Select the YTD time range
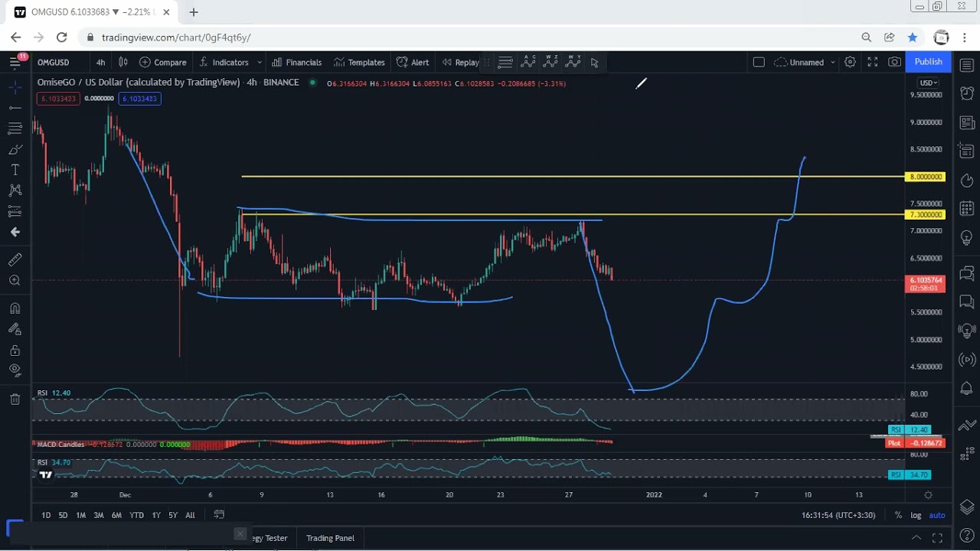The height and width of the screenshot is (551, 980). [136, 515]
